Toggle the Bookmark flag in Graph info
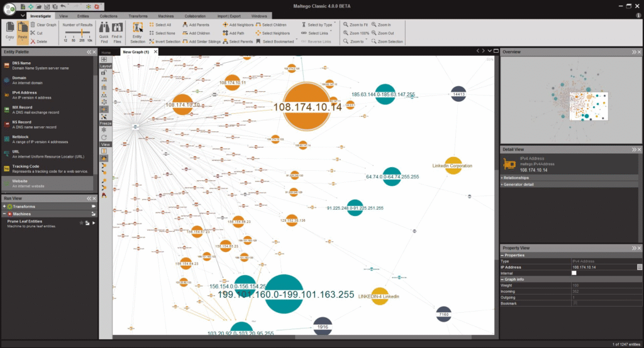Image resolution: width=644 pixels, height=348 pixels. [575, 303]
